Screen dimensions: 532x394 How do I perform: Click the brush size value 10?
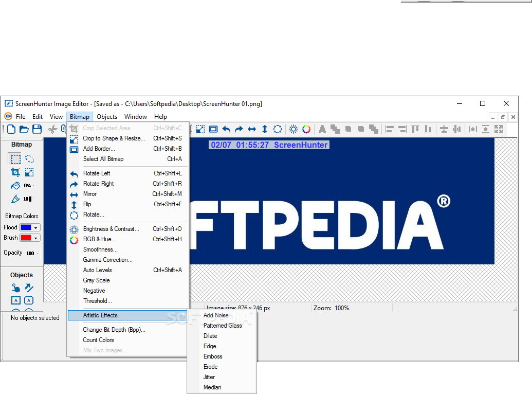26,199
